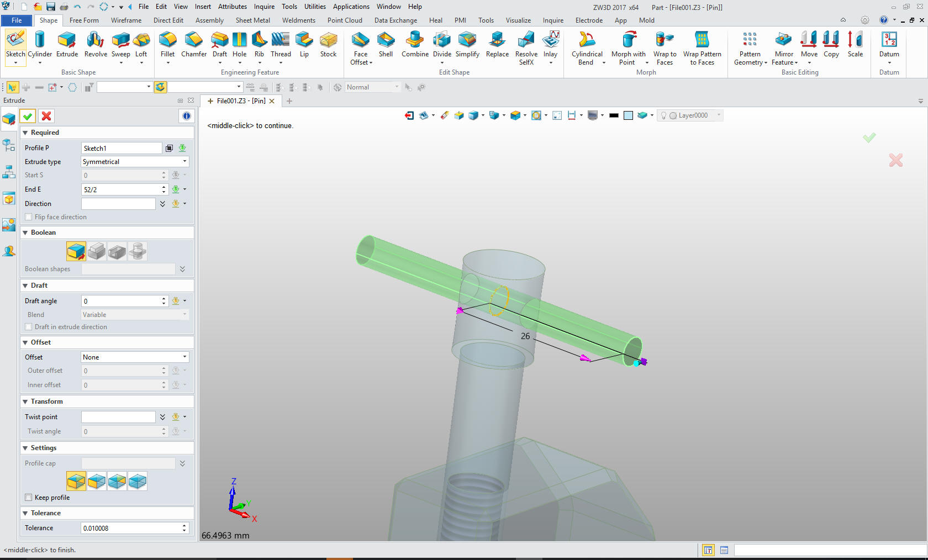This screenshot has width=928, height=560.
Task: Click the Tolerance value field
Action: pyautogui.click(x=131, y=529)
